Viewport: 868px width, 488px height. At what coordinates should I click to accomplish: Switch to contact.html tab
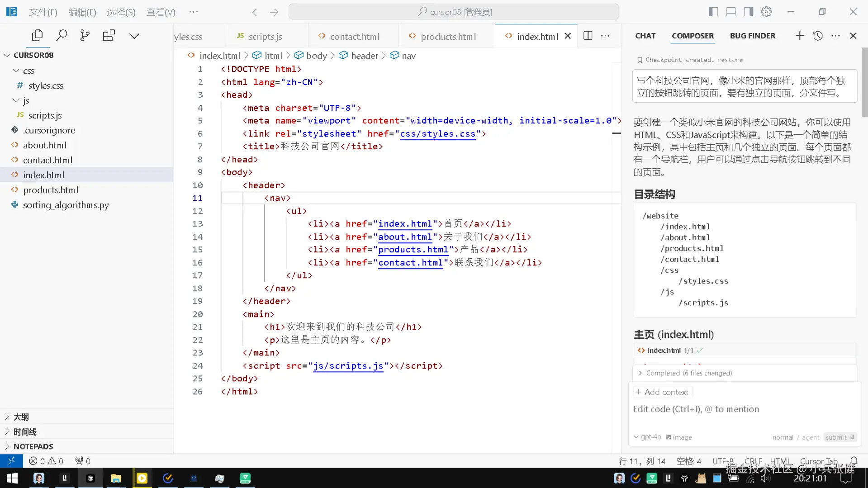pos(354,37)
